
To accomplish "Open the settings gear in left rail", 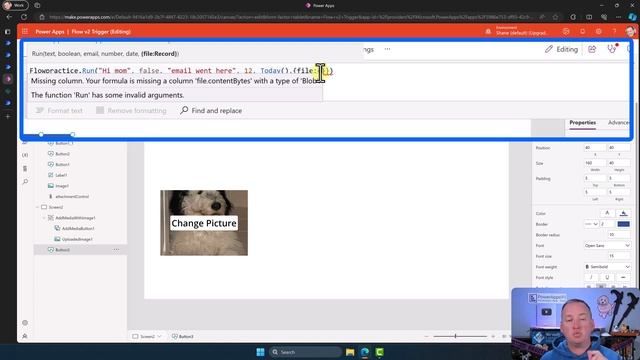I will 25,322.
